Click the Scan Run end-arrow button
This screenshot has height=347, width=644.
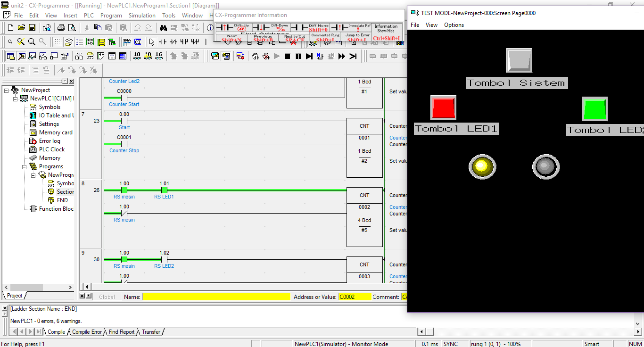[x=353, y=56]
